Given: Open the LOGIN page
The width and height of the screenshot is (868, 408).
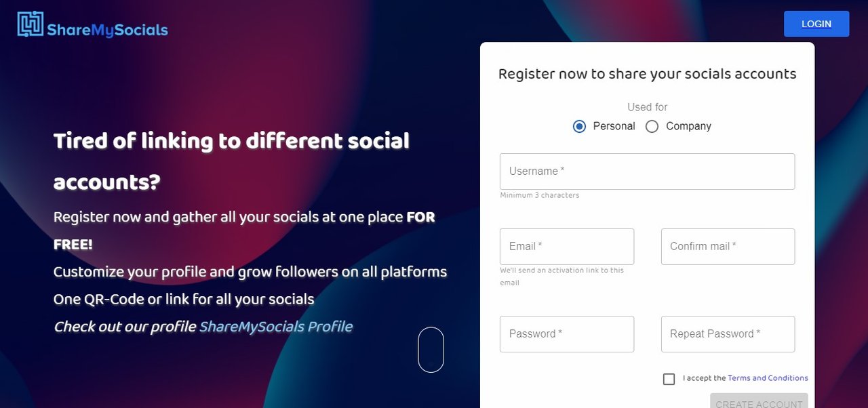Looking at the screenshot, I should [x=816, y=24].
